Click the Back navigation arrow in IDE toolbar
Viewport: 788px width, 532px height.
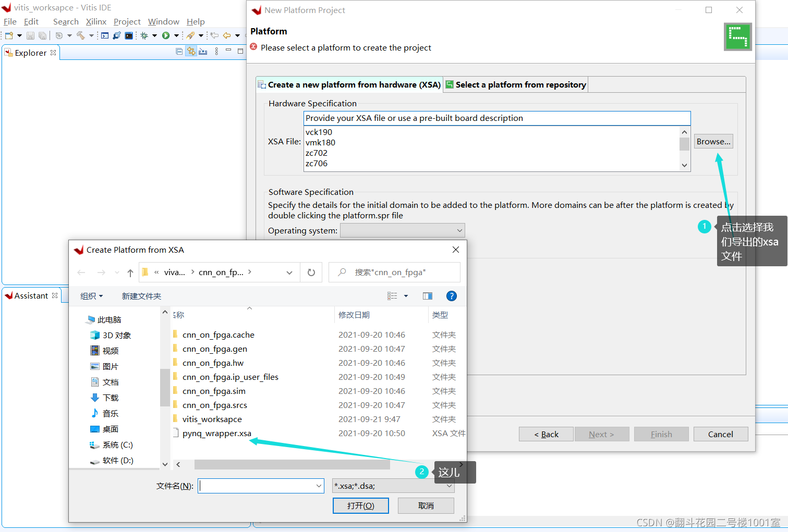[x=227, y=35]
